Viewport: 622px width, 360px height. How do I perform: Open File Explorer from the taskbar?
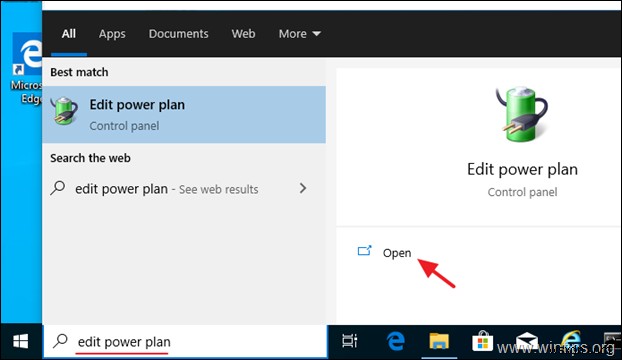pyautogui.click(x=439, y=341)
